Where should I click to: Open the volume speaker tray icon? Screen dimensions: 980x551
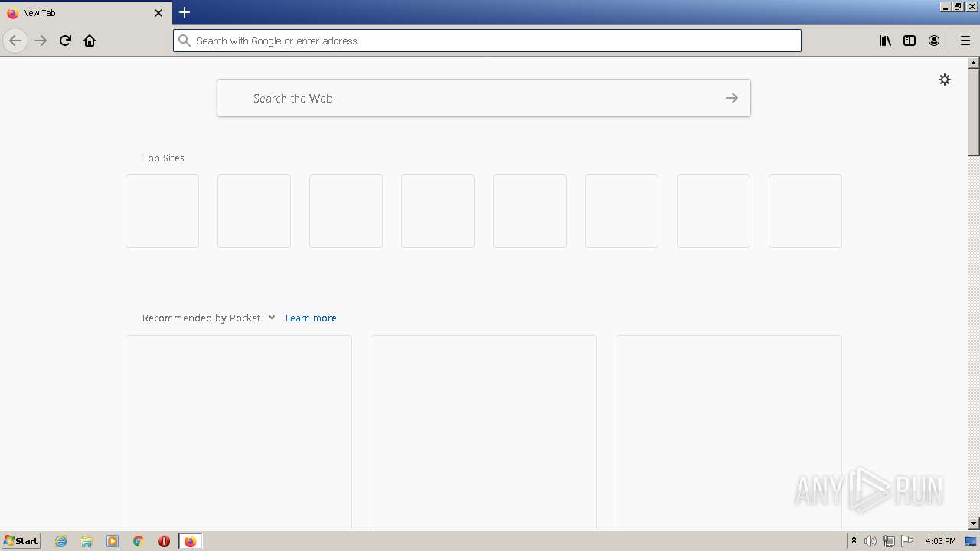click(871, 541)
